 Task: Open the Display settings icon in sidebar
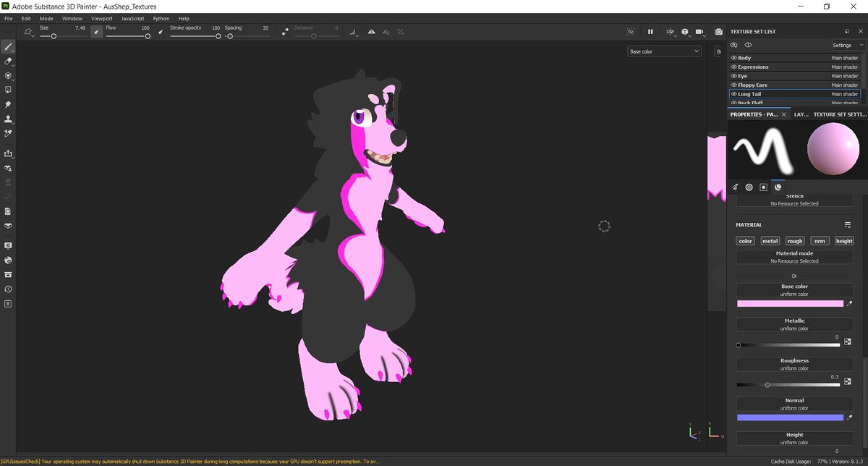(8, 245)
